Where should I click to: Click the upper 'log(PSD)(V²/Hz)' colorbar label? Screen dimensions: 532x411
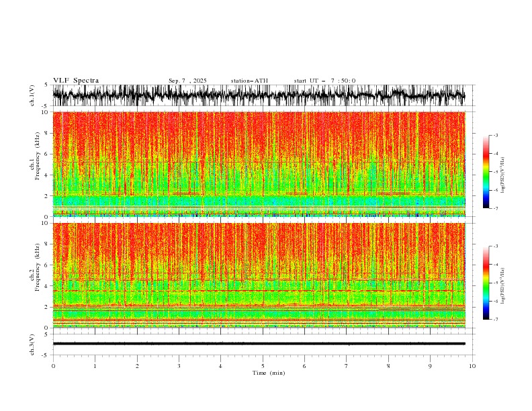pyautogui.click(x=503, y=175)
